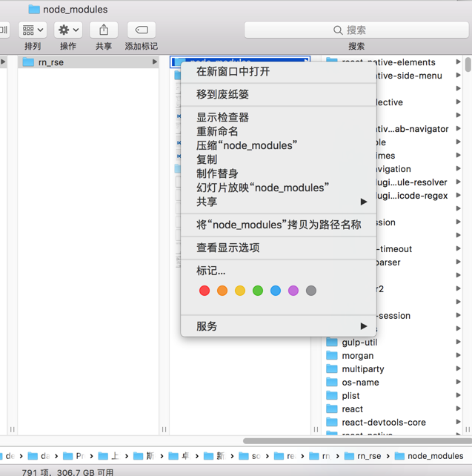Viewport: 472px width, 476px height.
Task: Expand the Share submenu arrow
Action: click(x=363, y=202)
